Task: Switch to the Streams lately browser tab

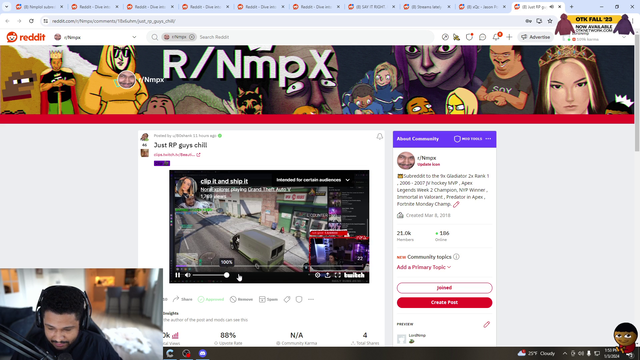Action: 428,7
